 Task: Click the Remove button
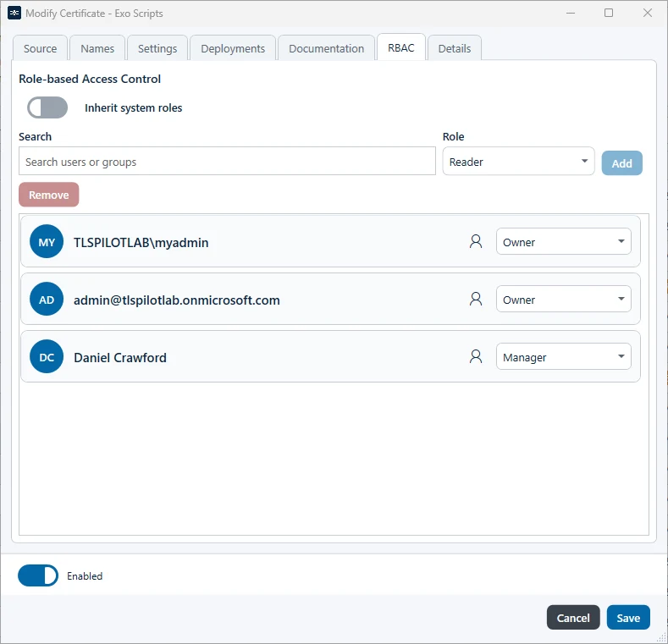48,195
